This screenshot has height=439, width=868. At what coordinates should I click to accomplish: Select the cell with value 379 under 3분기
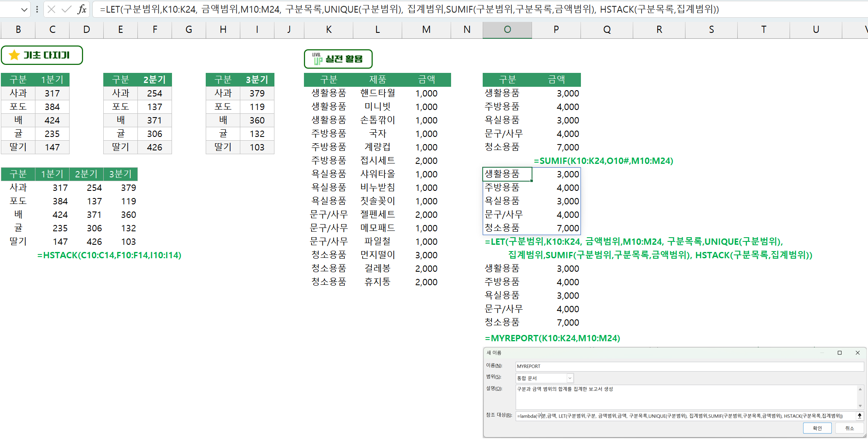(257, 93)
